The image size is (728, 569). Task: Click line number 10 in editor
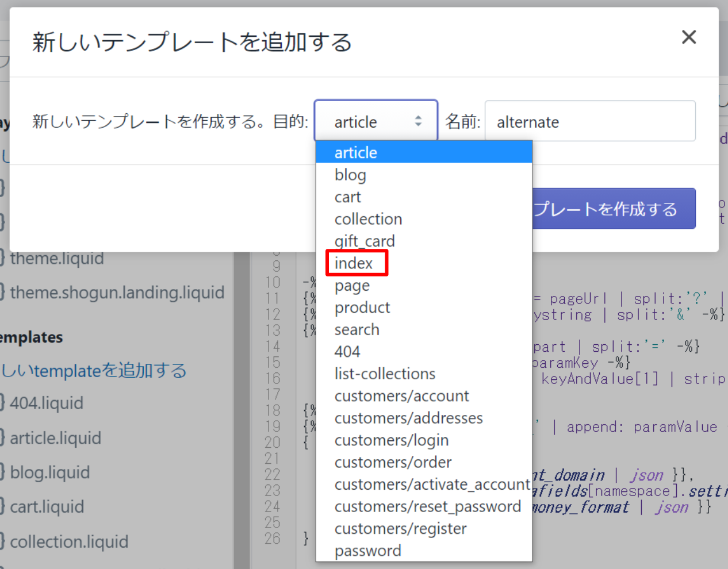[273, 282]
